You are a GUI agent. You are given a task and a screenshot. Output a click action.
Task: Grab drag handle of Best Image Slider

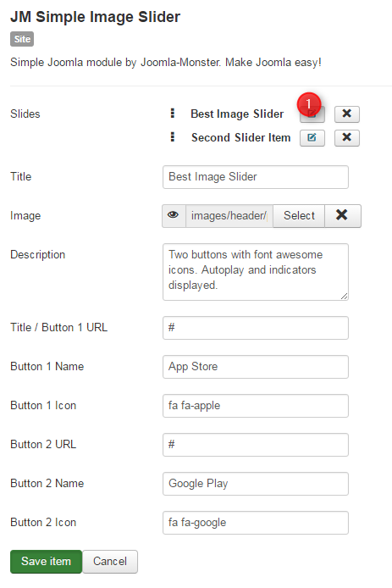(x=173, y=114)
